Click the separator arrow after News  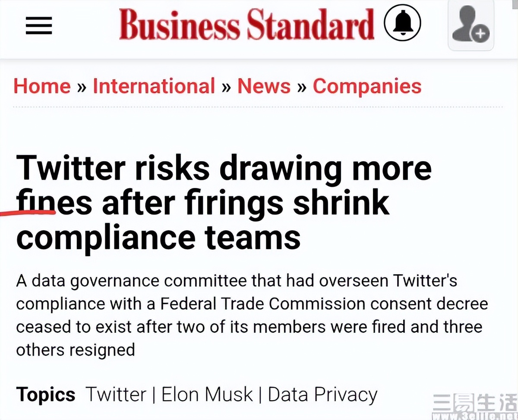tap(302, 87)
